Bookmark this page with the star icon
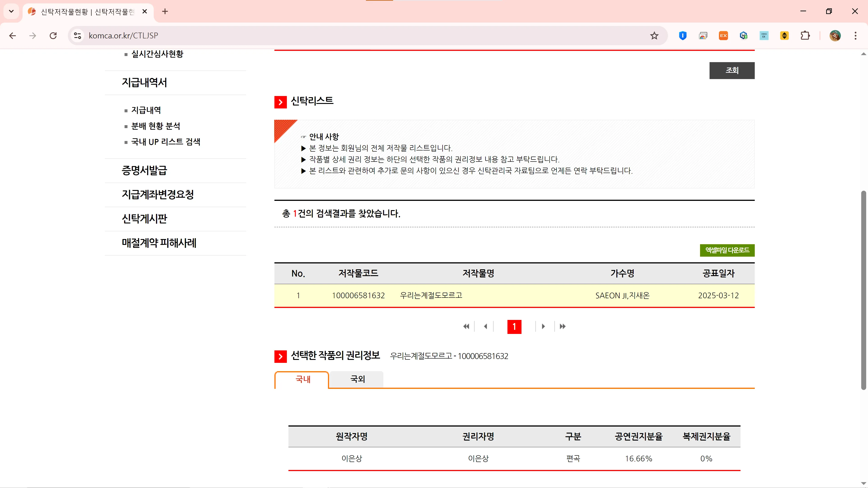 (x=654, y=36)
